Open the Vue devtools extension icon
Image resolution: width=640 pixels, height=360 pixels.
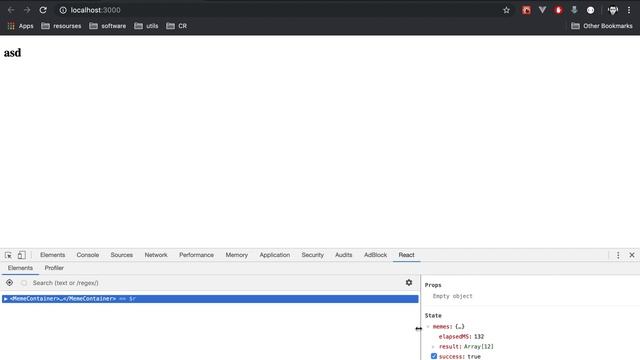pyautogui.click(x=542, y=10)
